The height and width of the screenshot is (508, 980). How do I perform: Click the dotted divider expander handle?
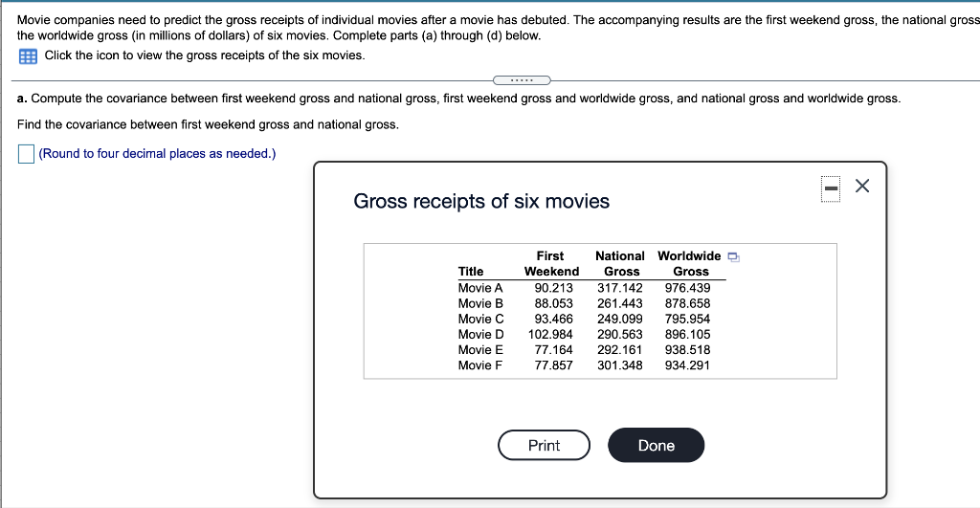pyautogui.click(x=522, y=80)
